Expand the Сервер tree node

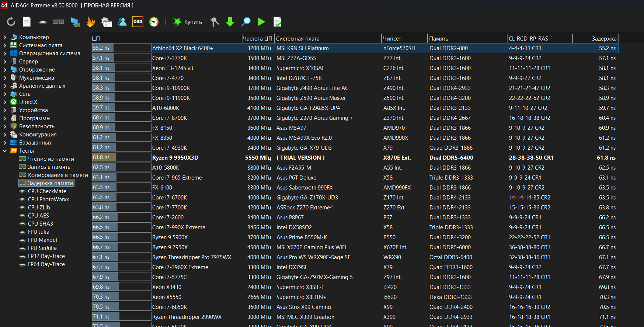tap(5, 62)
